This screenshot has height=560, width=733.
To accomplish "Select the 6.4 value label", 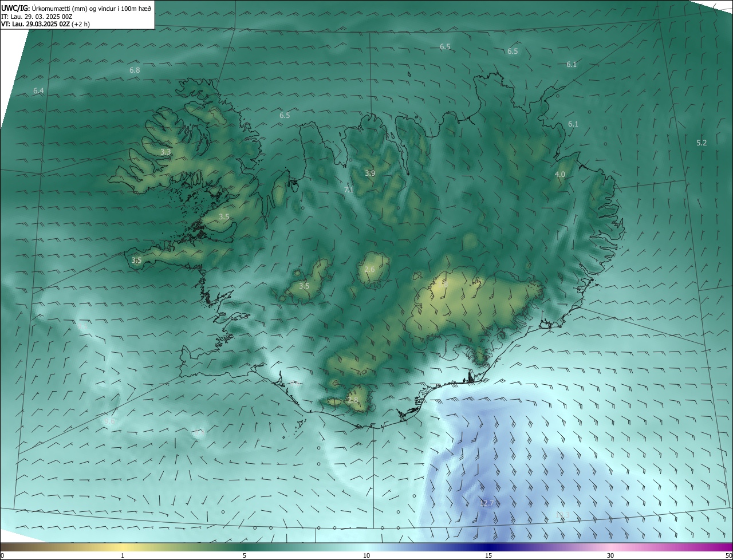I will pyautogui.click(x=38, y=90).
